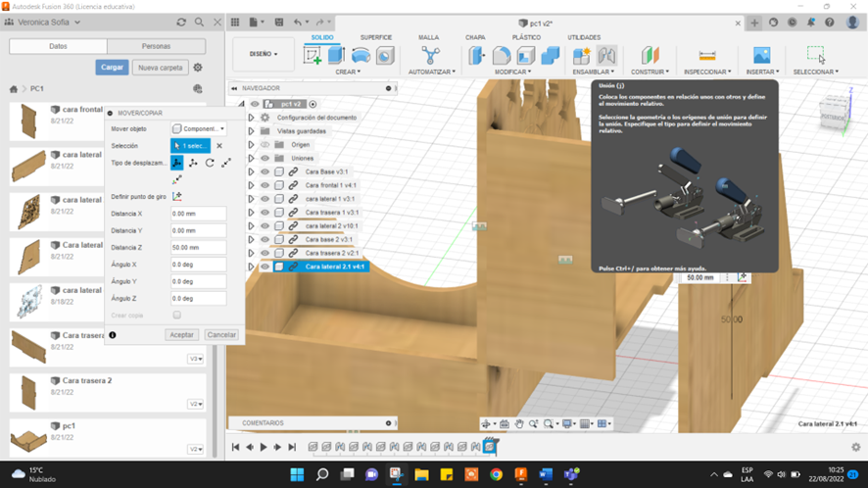Open data panel settings gear

click(x=198, y=68)
